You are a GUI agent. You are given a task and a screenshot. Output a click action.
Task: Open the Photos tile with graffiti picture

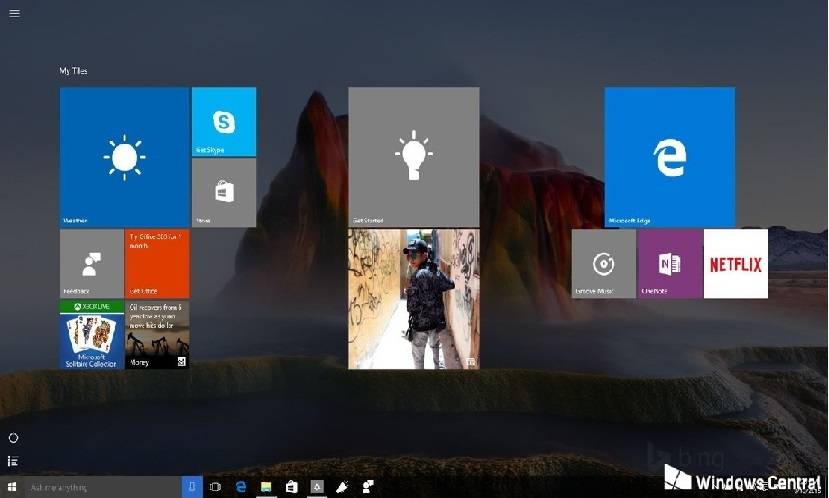coord(413,298)
